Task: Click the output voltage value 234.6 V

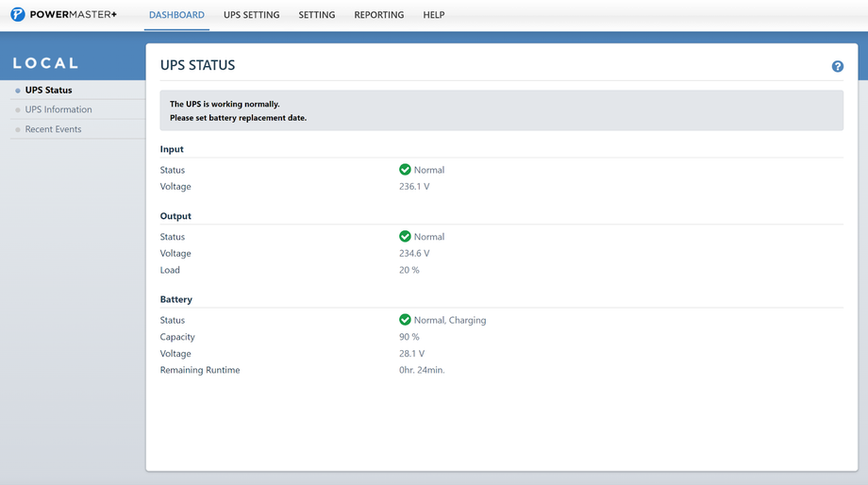Action: point(414,253)
